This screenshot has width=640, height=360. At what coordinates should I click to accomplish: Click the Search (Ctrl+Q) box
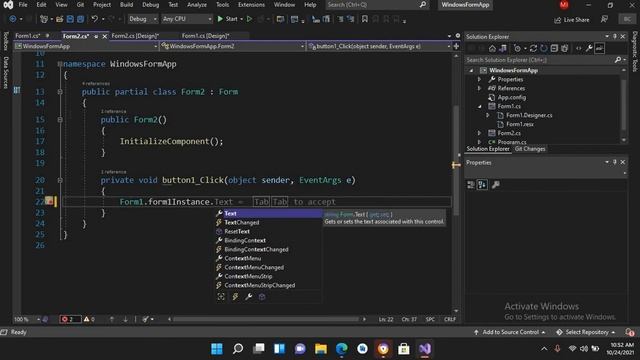click(x=376, y=5)
